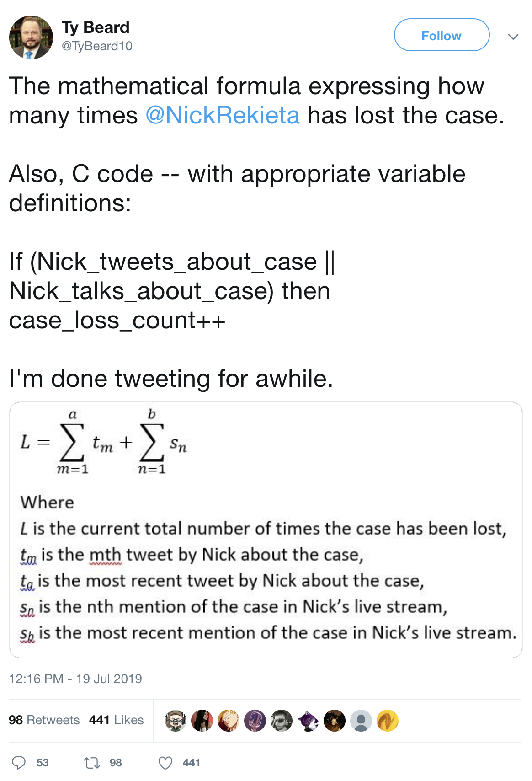Screen dimensions: 532x781
Task: Open the @NickRekieta mention link
Action: pos(223,115)
